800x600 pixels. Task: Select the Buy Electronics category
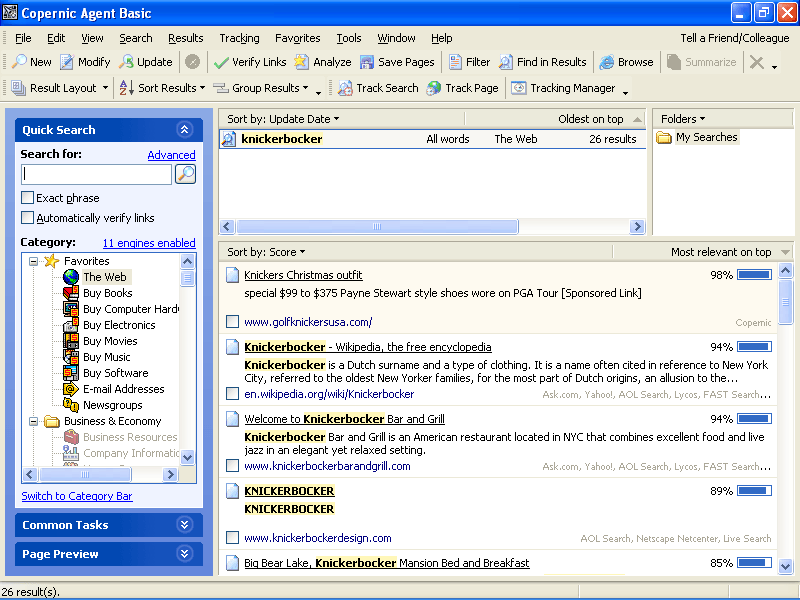pos(119,325)
